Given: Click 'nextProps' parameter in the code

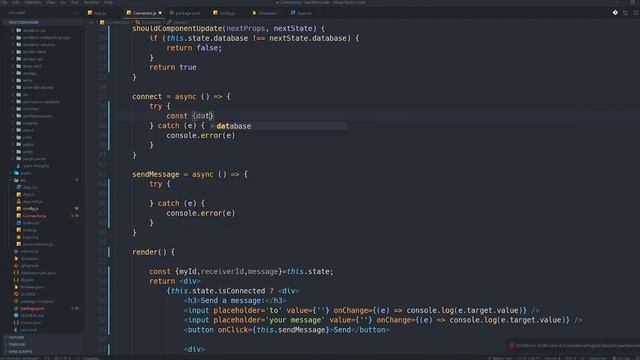Looking at the screenshot, I should click(x=245, y=29).
